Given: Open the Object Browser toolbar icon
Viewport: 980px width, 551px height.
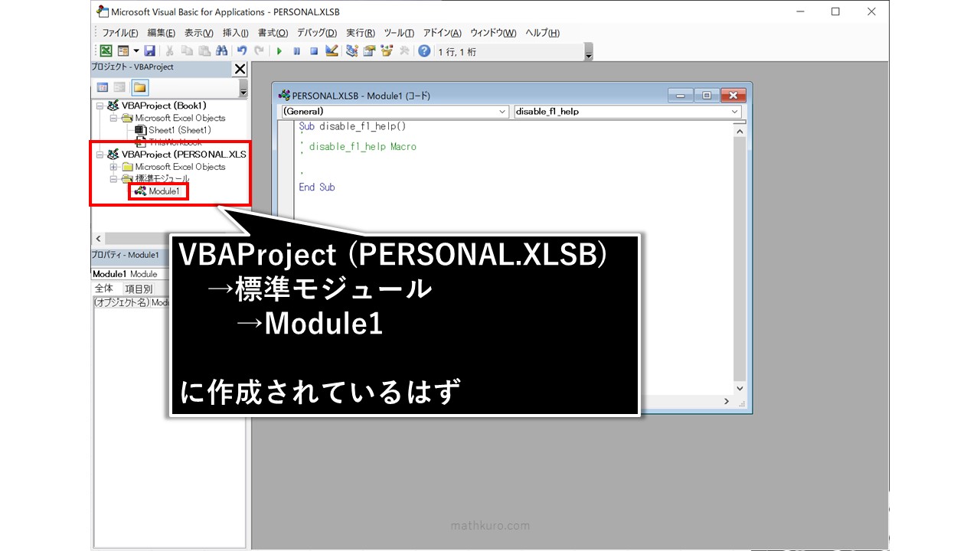Looking at the screenshot, I should pos(387,51).
